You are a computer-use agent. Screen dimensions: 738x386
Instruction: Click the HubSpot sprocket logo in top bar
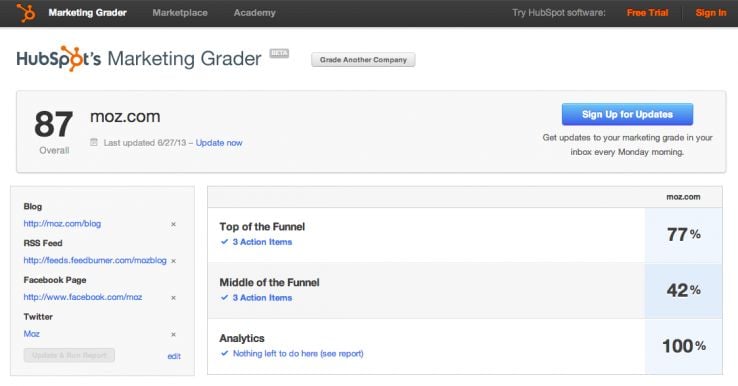click(x=26, y=13)
